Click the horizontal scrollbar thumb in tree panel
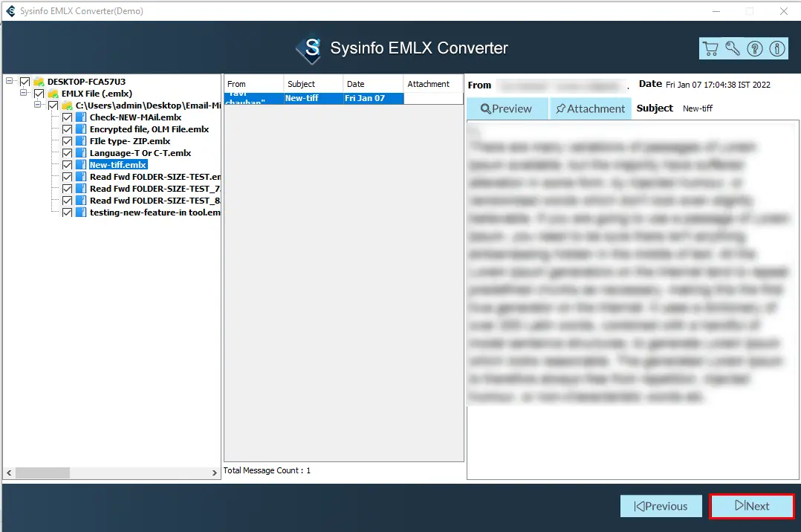 (42, 473)
